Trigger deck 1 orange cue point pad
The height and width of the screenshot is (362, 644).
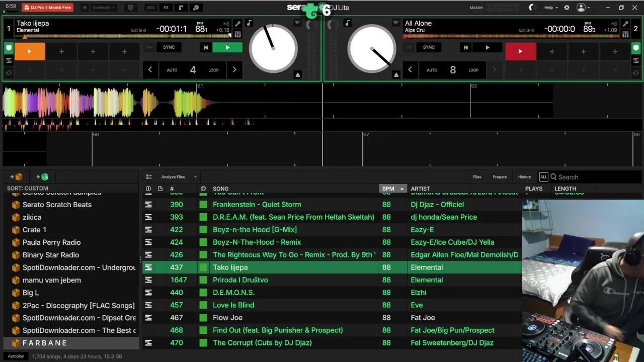tap(30, 51)
